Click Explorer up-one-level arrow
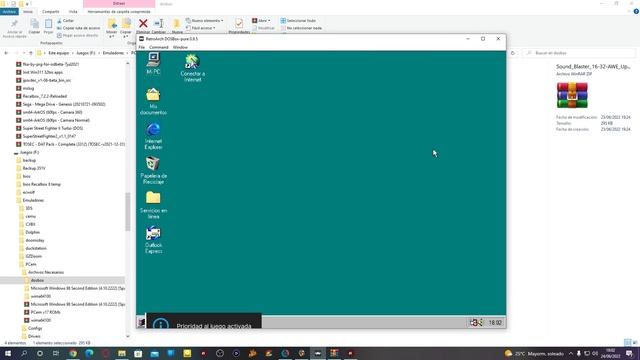The width and height of the screenshot is (640, 360). pyautogui.click(x=31, y=53)
